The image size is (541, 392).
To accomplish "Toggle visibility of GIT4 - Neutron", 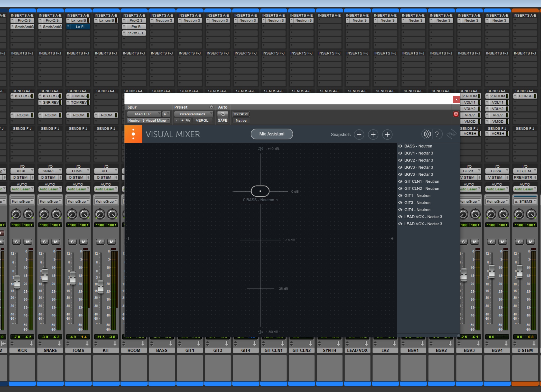I will click(x=400, y=210).
